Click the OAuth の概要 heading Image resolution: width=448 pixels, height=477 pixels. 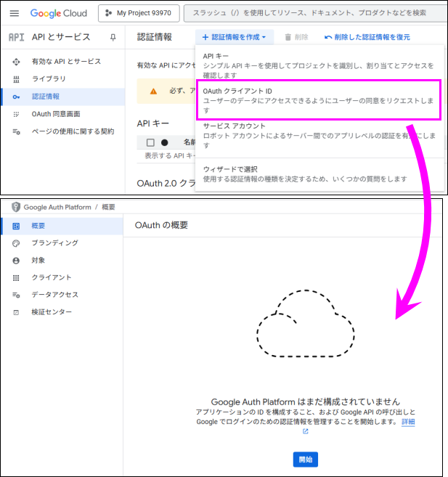point(161,225)
